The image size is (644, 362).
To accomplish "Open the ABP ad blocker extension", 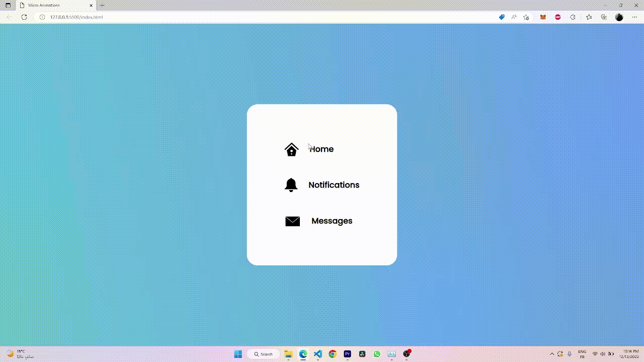I will click(x=558, y=17).
